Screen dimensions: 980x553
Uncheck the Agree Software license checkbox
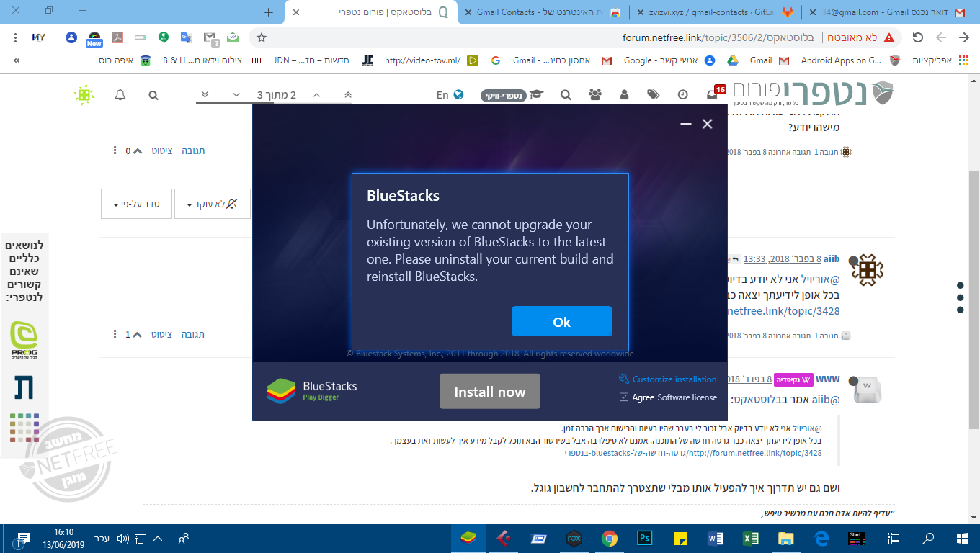(624, 397)
